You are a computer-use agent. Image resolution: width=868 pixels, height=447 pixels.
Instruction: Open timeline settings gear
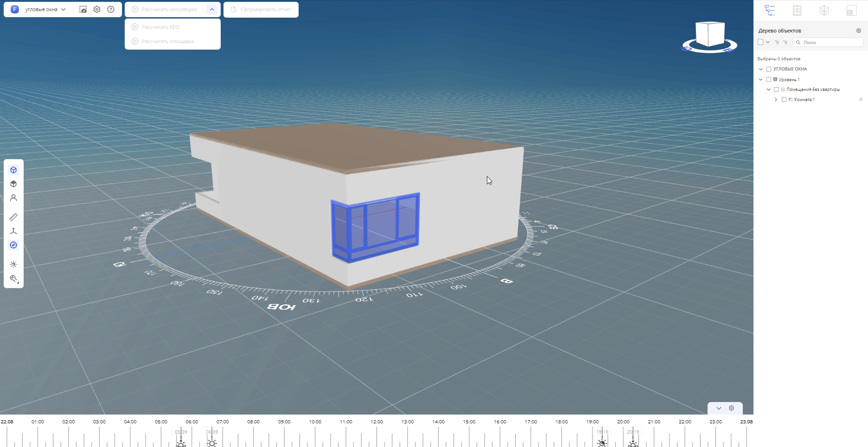point(732,408)
